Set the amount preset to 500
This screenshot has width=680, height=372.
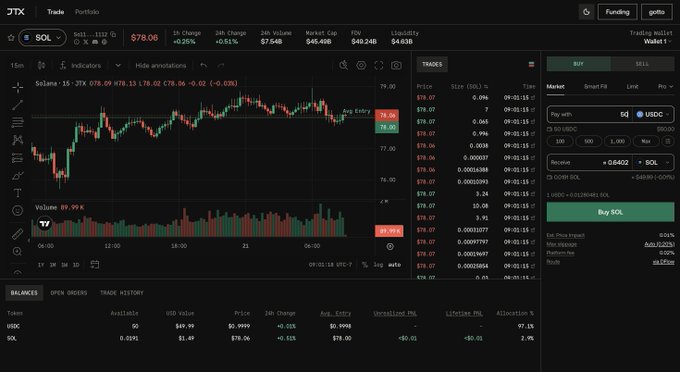(x=588, y=141)
